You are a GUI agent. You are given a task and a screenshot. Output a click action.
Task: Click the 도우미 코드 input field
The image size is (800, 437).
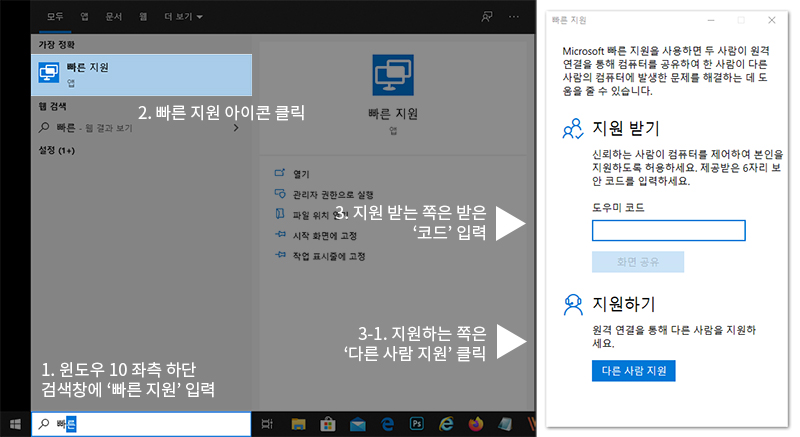(x=668, y=230)
